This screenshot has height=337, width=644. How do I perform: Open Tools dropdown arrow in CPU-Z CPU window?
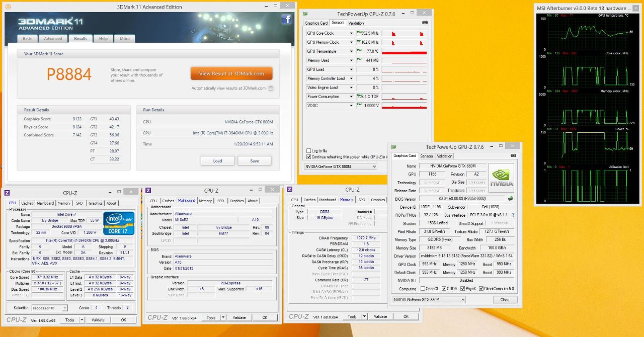point(81,320)
